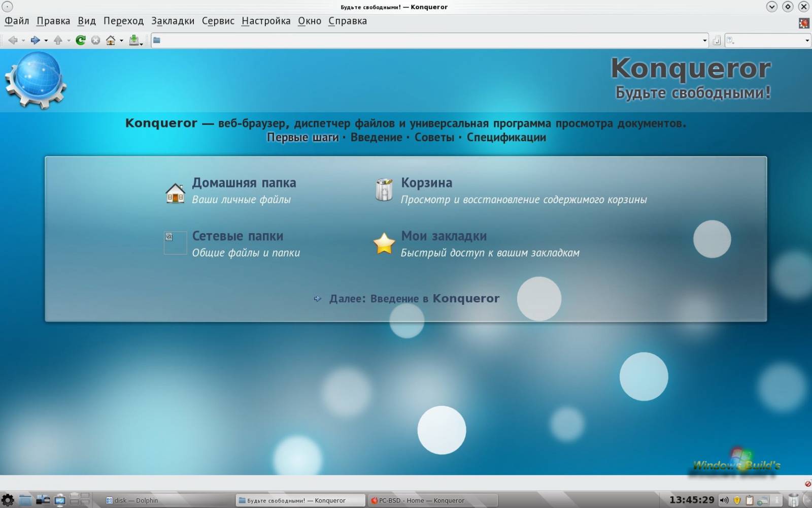
Task: Open the Закладки menu
Action: tap(173, 21)
